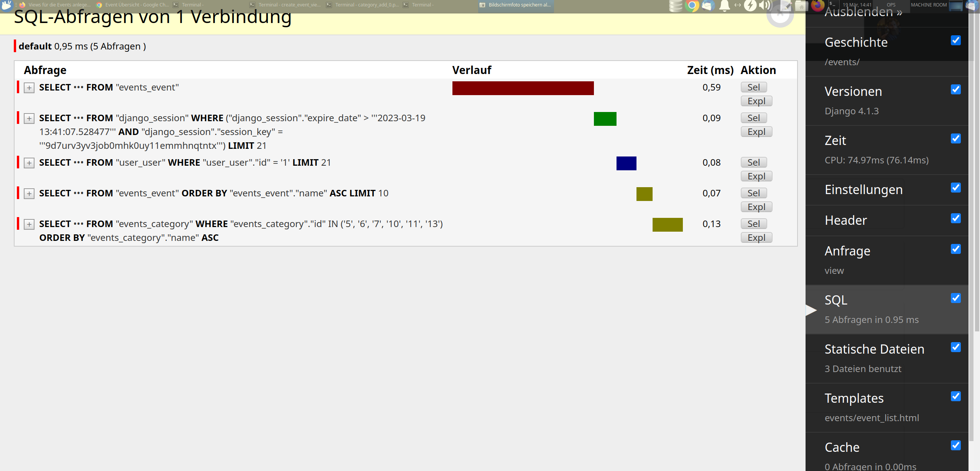Click the dark red timeline bar
Image resolution: width=980 pixels, height=471 pixels.
coord(523,88)
